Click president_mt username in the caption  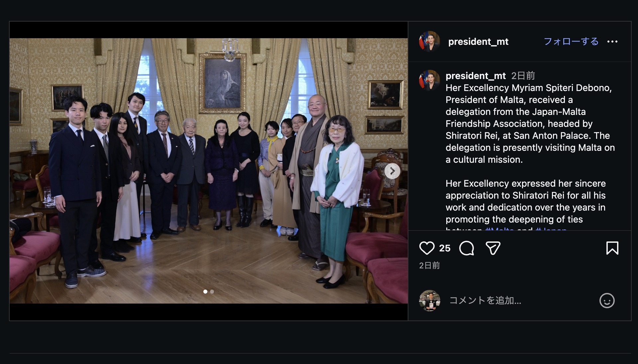476,76
